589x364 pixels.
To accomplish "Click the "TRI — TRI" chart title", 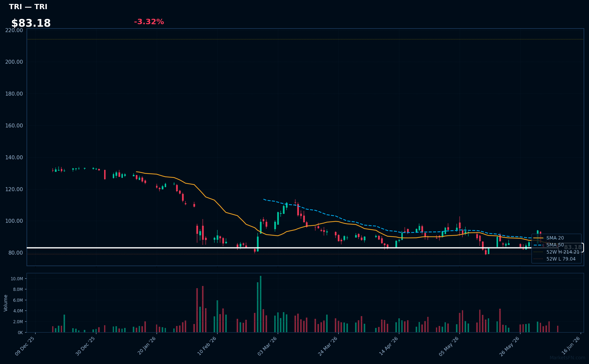I will 28,7.
